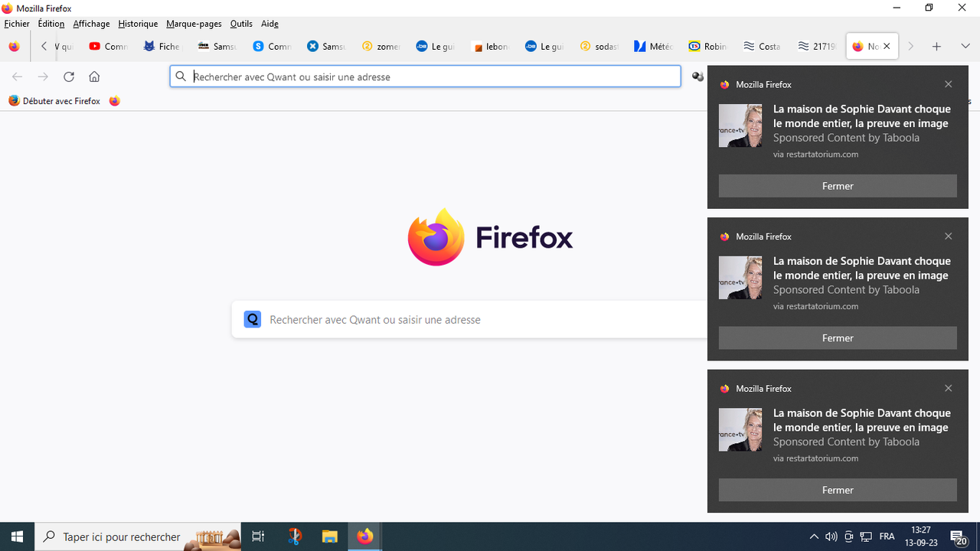Go forward with the forward arrow
The width and height of the screenshot is (980, 551).
(x=43, y=77)
